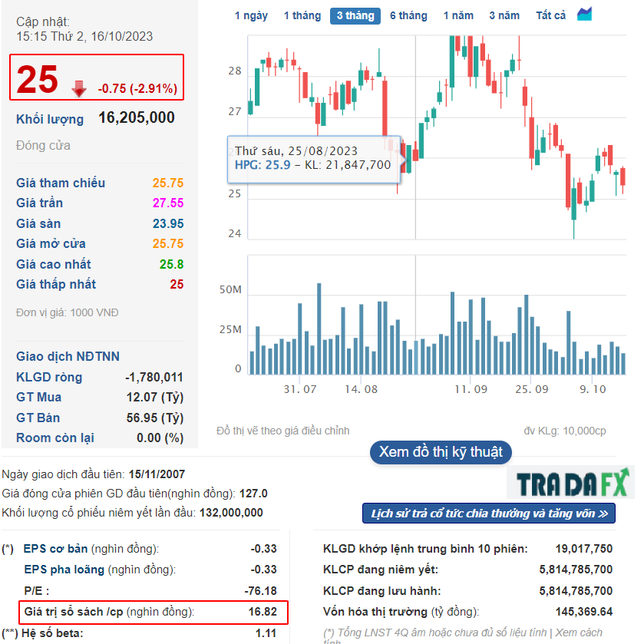Click the Xem cách tính footnote link
The width and height of the screenshot is (644, 644).
(x=579, y=633)
